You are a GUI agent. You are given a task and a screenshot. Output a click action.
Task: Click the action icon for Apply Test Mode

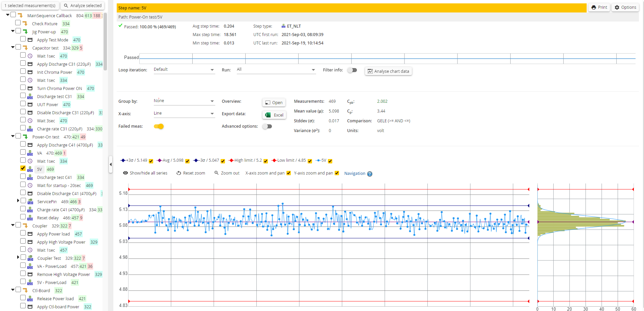(x=30, y=40)
